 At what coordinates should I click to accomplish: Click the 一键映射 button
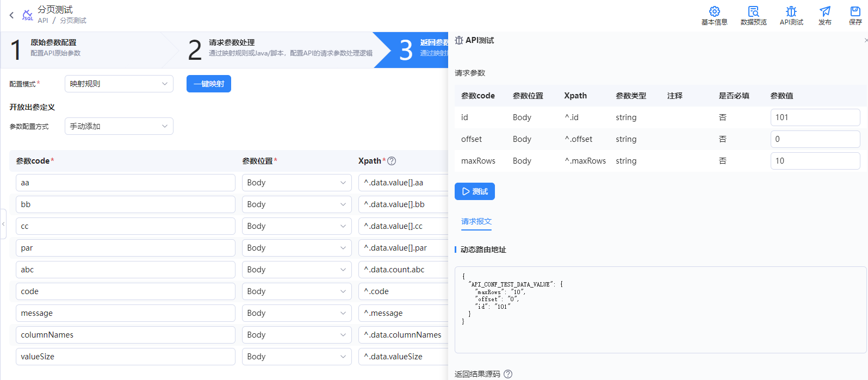pyautogui.click(x=208, y=84)
